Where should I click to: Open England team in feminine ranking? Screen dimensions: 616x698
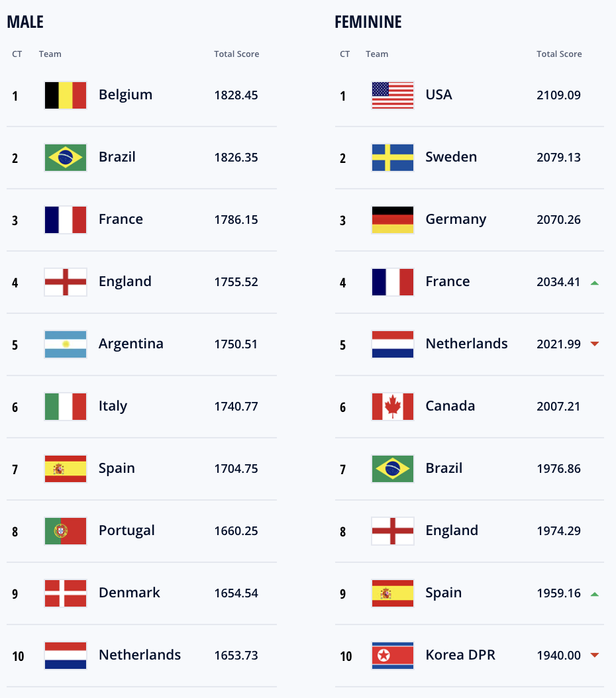point(452,530)
